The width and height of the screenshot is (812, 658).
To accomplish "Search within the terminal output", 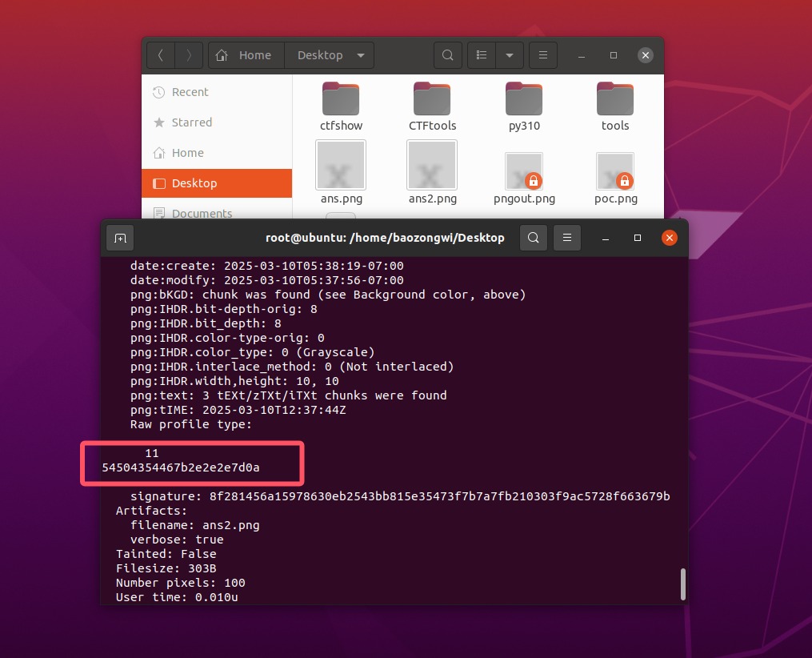I will tap(534, 238).
